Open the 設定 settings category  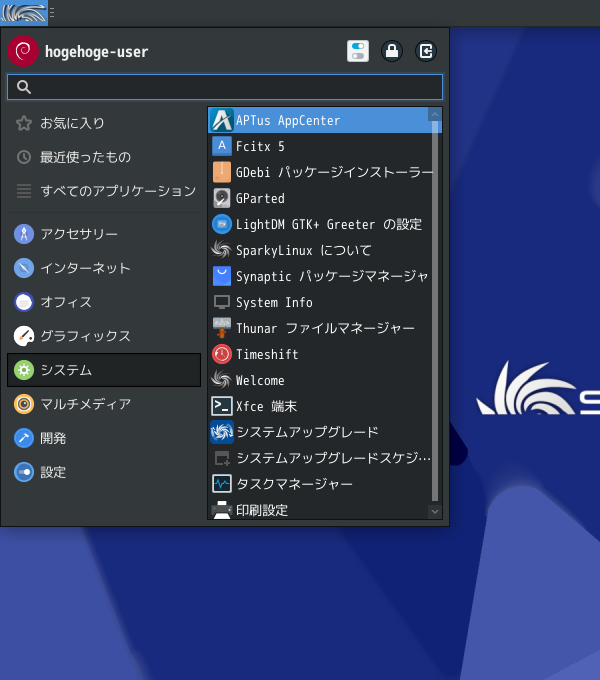pyautogui.click(x=104, y=472)
